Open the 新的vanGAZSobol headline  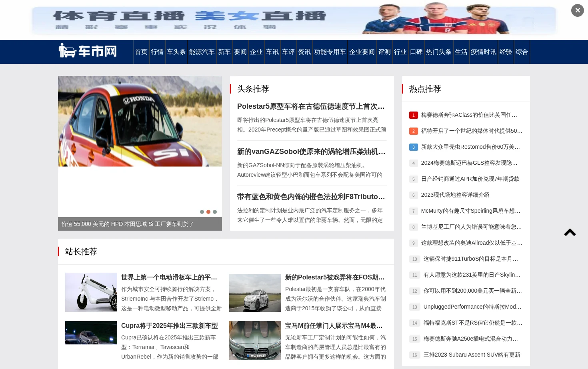311,152
